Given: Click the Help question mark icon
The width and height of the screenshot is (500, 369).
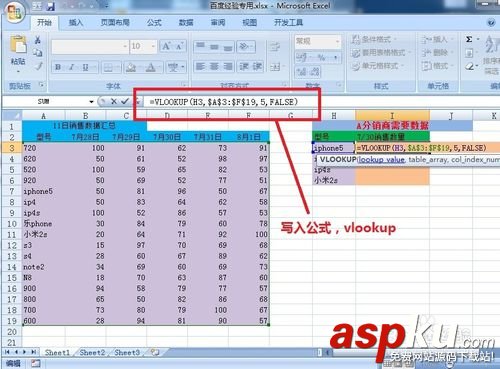Looking at the screenshot, I should coord(491,22).
